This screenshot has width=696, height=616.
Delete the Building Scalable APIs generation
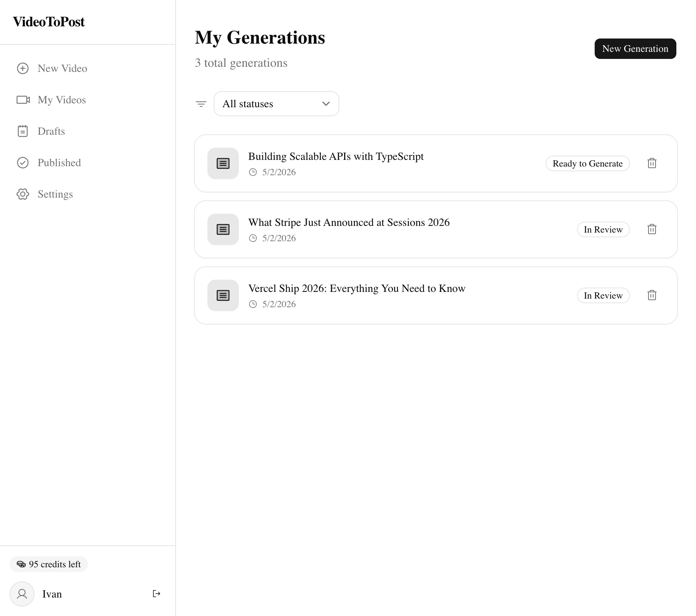[652, 163]
